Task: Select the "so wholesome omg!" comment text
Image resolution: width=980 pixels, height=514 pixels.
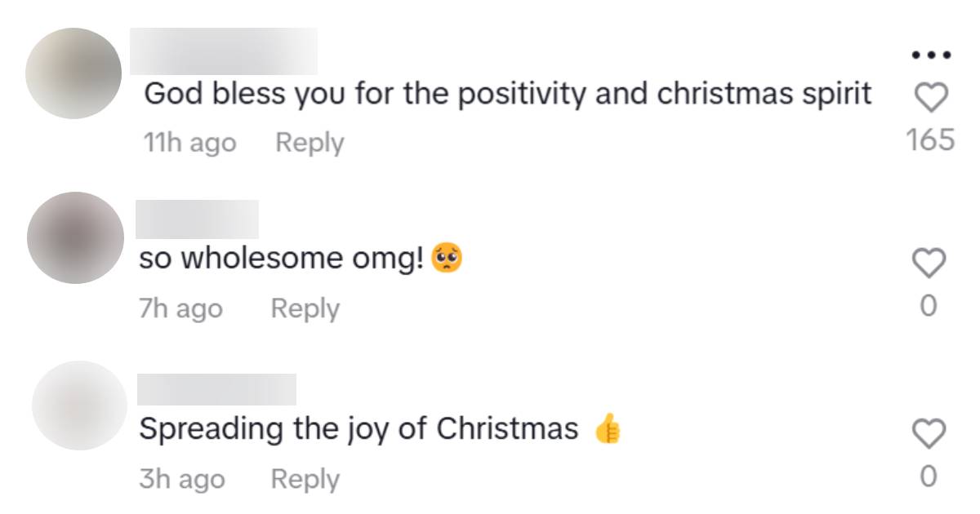Action: [x=282, y=259]
